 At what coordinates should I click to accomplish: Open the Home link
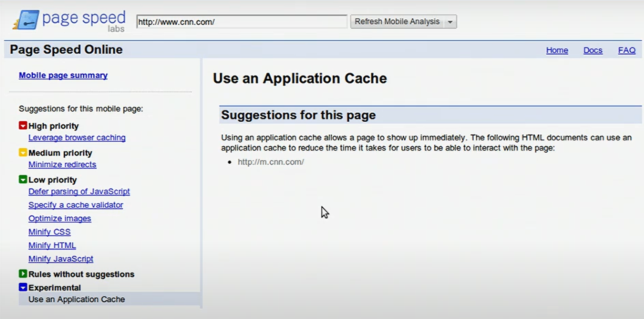(557, 50)
